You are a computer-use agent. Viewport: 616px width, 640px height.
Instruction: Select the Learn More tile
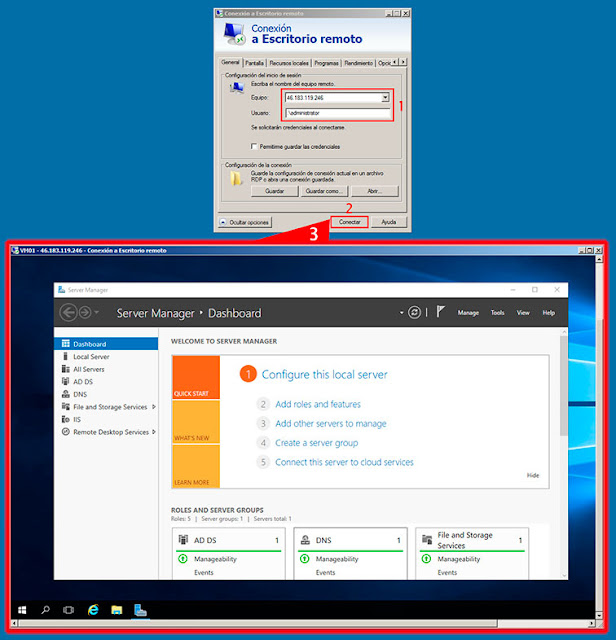tap(196, 466)
